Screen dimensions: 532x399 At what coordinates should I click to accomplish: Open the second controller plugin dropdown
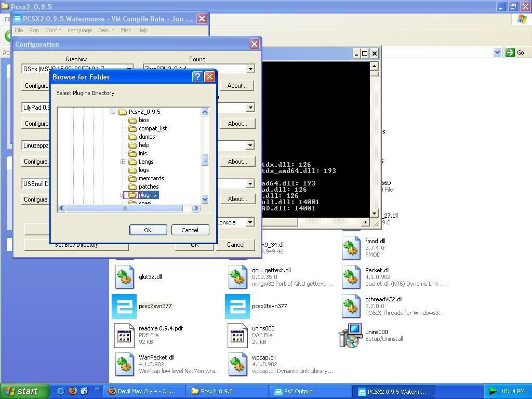click(x=250, y=107)
